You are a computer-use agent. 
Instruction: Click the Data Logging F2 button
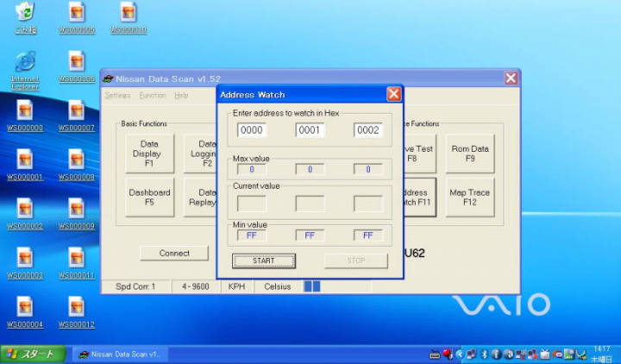point(200,154)
